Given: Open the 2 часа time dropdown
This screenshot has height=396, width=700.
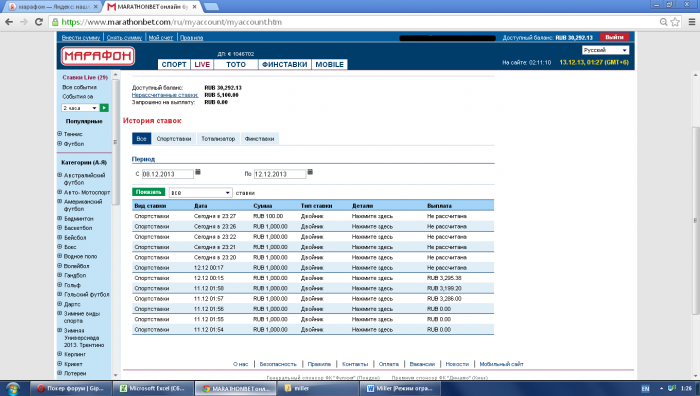Looking at the screenshot, I should (80, 108).
